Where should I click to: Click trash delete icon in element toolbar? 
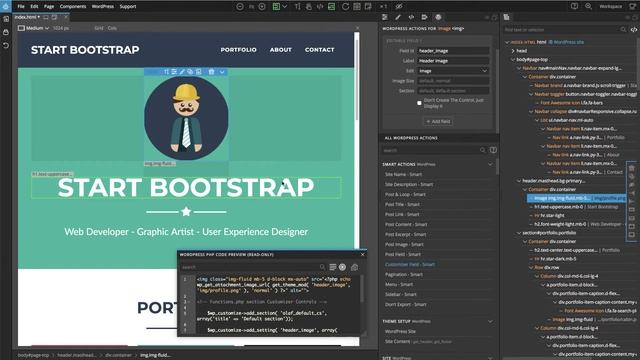211,72
